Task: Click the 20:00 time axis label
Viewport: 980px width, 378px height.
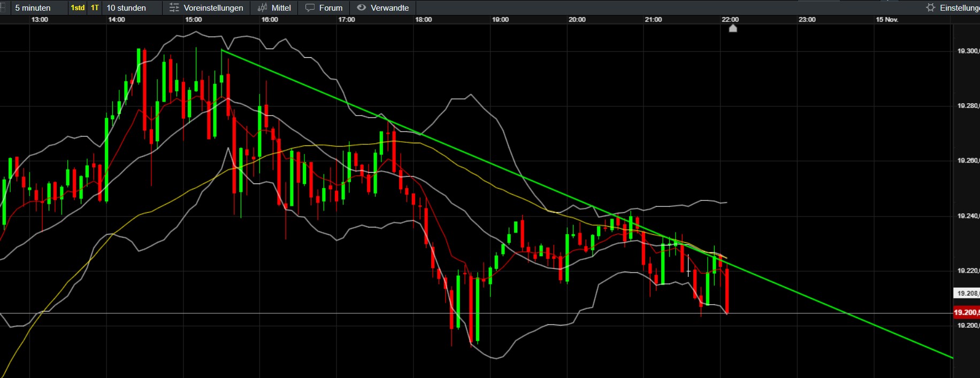Action: click(577, 20)
